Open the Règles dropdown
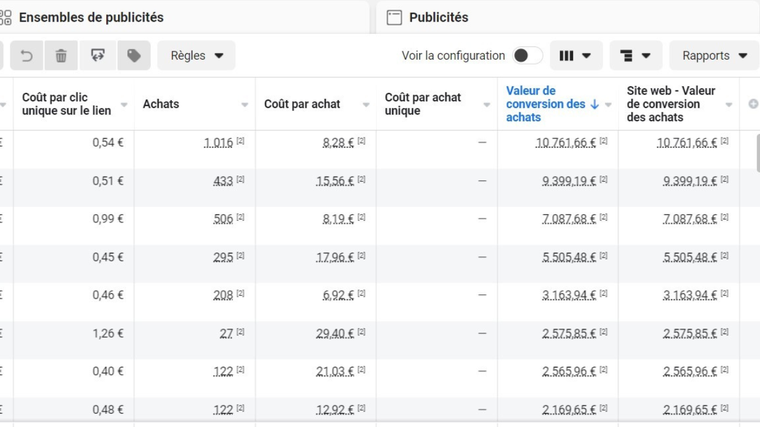760x427 pixels. [196, 56]
